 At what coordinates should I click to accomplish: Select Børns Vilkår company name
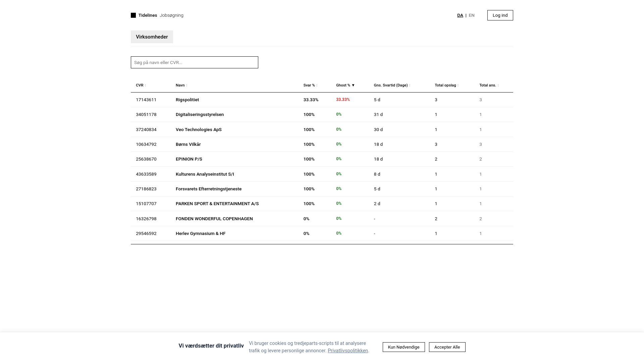(188, 144)
